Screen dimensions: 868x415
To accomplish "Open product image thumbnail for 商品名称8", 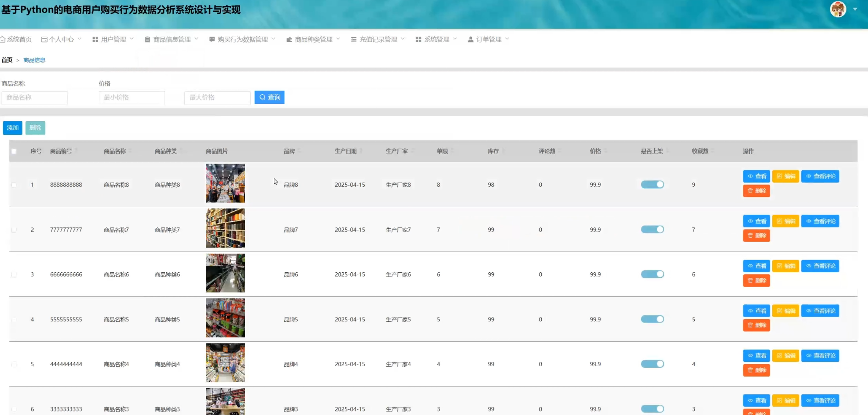I will [x=225, y=183].
